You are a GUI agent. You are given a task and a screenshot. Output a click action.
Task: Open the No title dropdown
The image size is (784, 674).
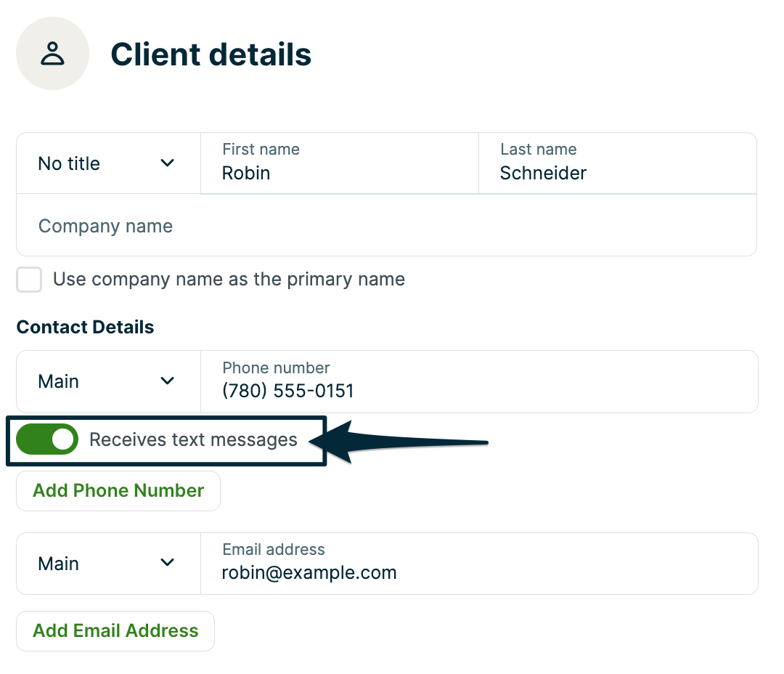pyautogui.click(x=107, y=163)
